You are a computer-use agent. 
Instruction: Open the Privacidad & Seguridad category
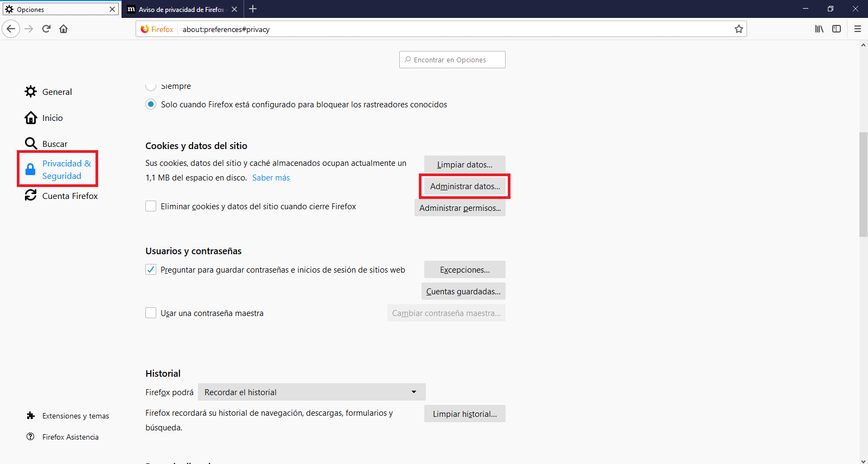pos(58,170)
